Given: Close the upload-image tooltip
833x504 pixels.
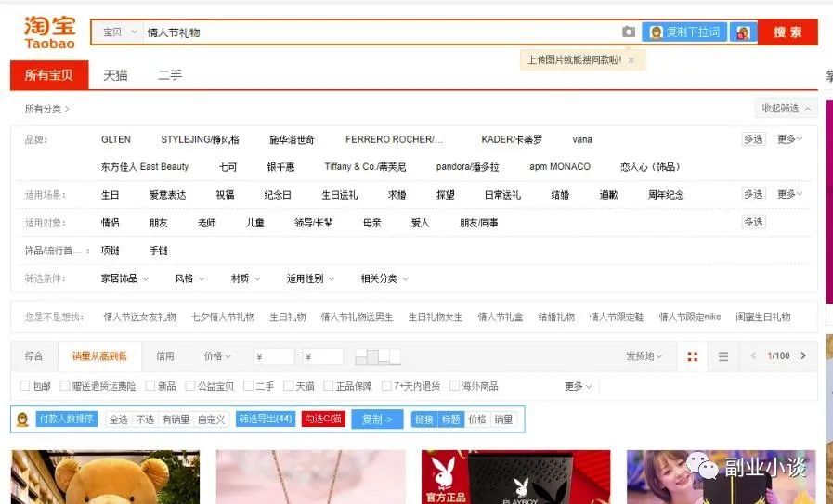Looking at the screenshot, I should pyautogui.click(x=631, y=60).
